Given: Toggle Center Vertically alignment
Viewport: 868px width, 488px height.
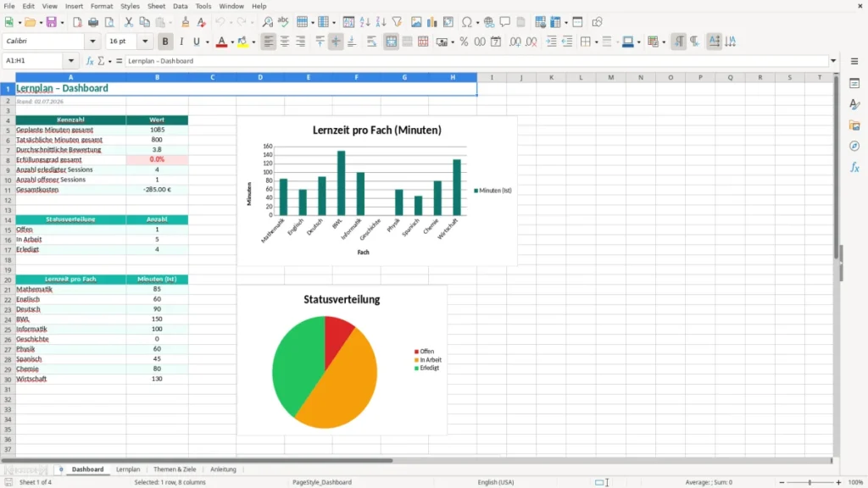Looking at the screenshot, I should pos(336,42).
